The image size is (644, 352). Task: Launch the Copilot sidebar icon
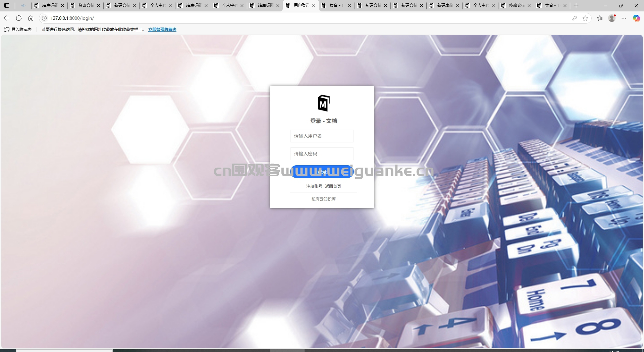pos(636,18)
